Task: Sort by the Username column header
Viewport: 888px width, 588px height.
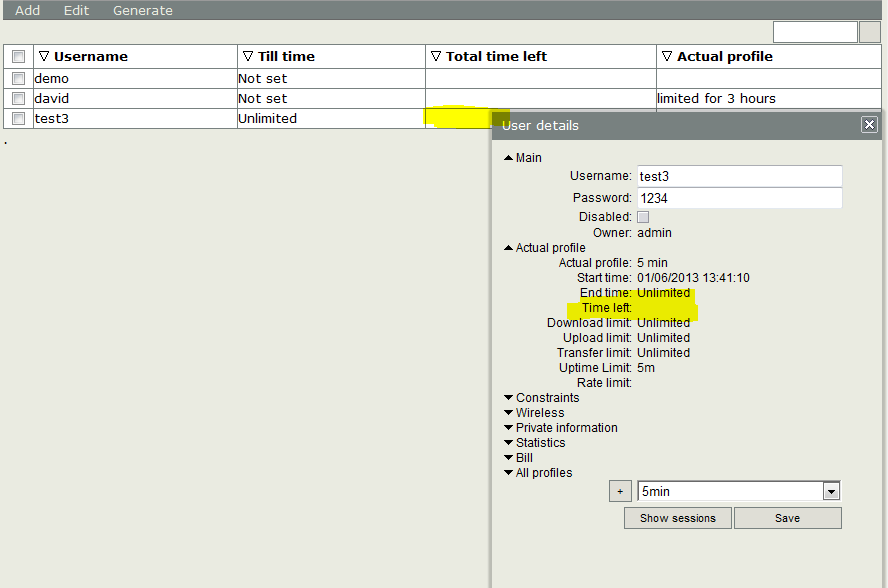Action: (x=135, y=57)
